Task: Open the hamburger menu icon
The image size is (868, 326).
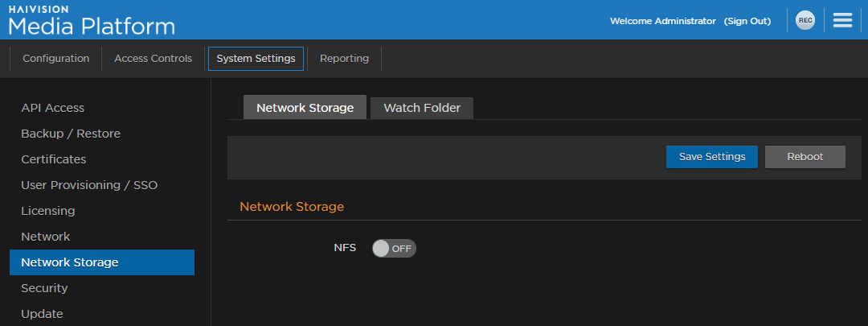Action: click(x=842, y=21)
